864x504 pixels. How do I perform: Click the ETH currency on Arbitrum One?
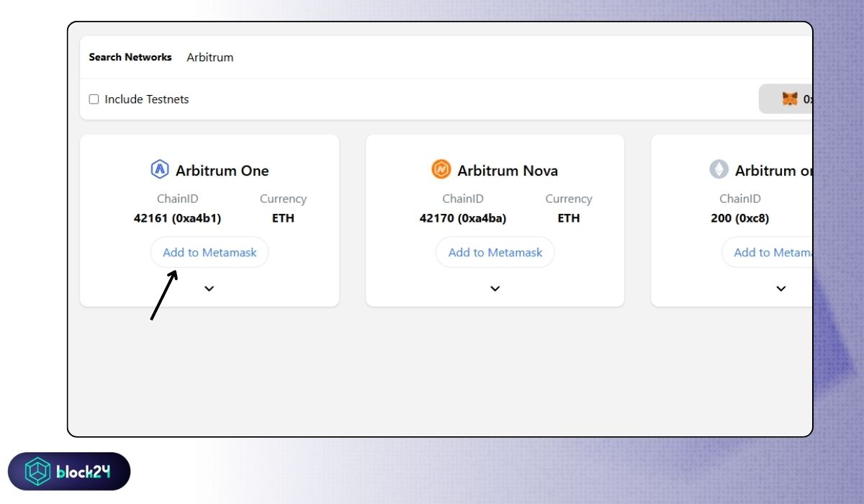click(283, 218)
